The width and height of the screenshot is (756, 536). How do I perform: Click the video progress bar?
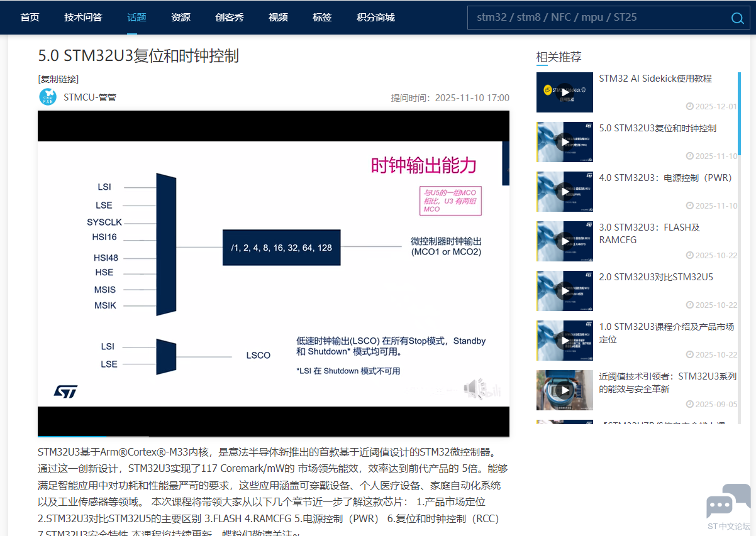274,435
